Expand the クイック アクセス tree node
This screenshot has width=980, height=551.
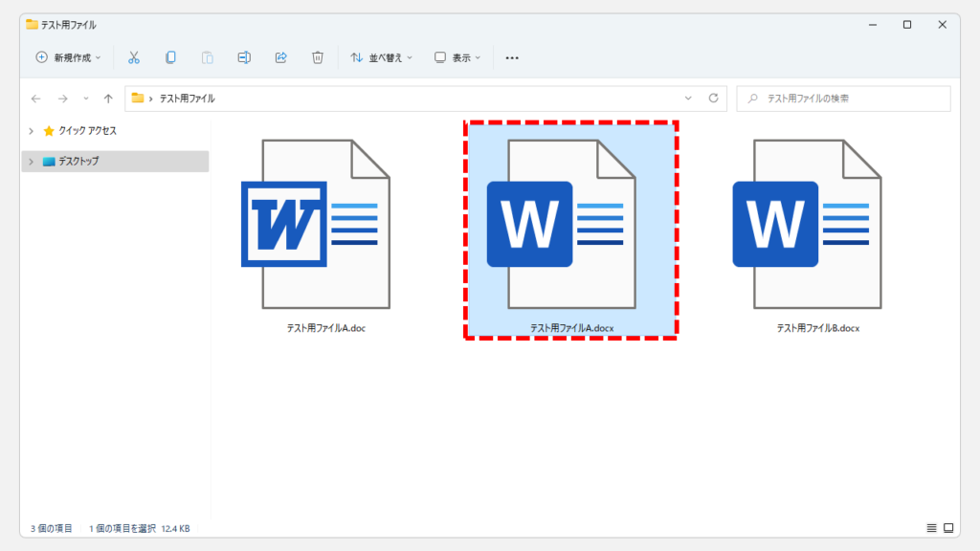pos(31,131)
